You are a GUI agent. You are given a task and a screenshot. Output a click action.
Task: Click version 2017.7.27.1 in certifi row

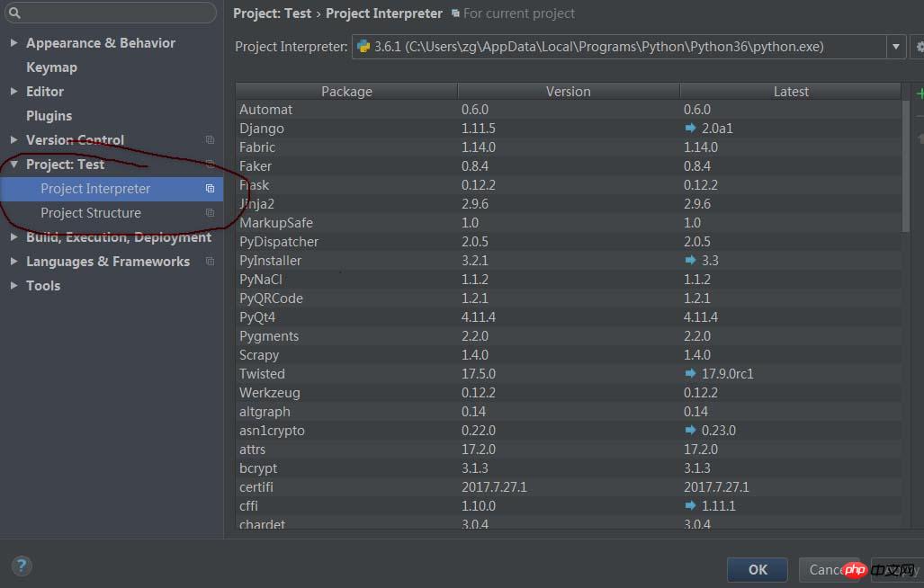494,486
